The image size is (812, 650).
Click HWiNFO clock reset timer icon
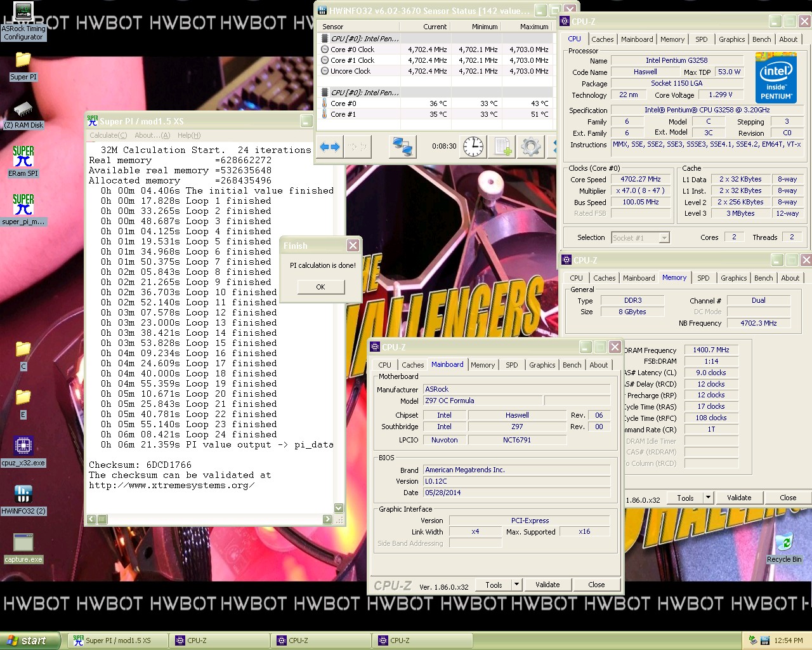473,147
